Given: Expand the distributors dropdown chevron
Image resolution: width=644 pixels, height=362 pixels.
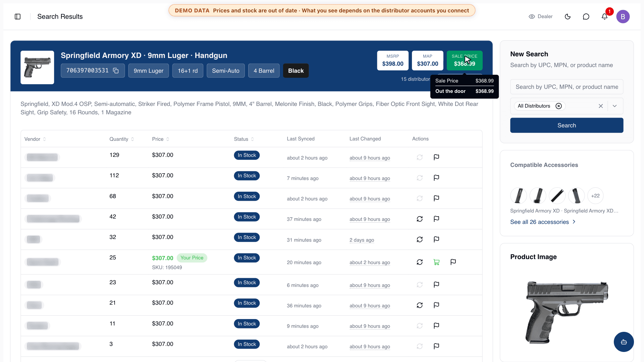Looking at the screenshot, I should [614, 106].
